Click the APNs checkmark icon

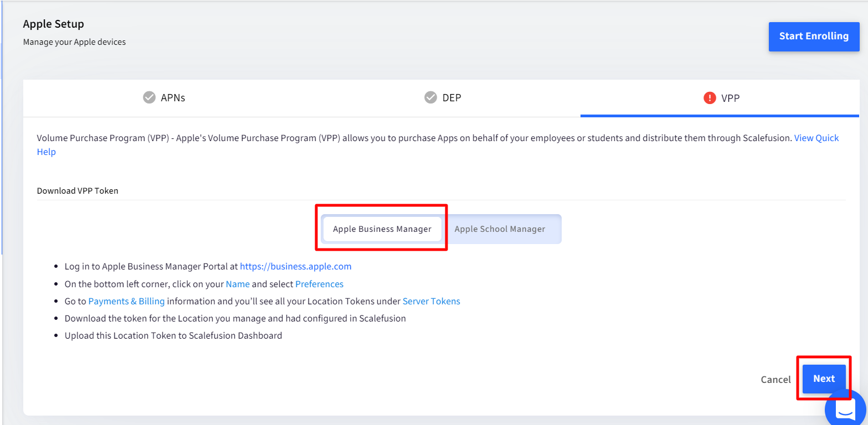pyautogui.click(x=149, y=98)
